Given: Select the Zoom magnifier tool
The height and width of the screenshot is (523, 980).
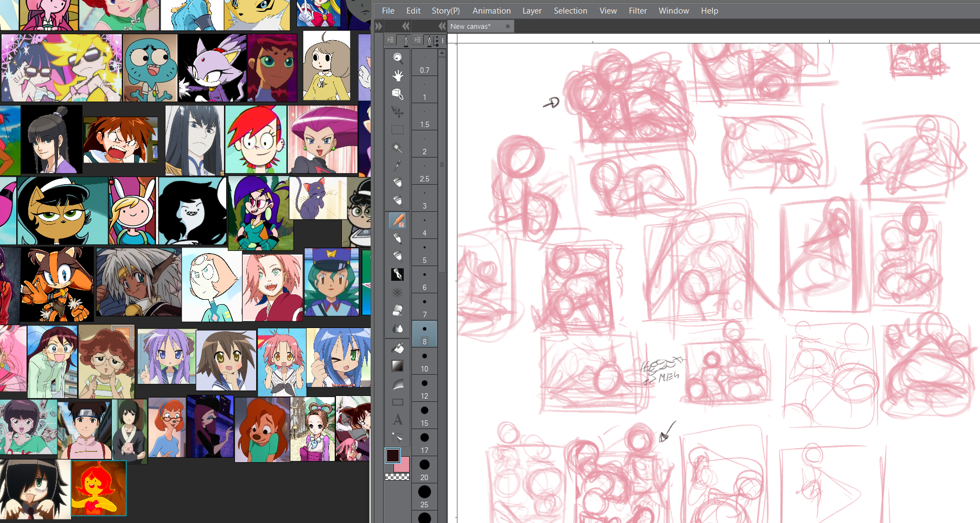Looking at the screenshot, I should click(x=398, y=58).
